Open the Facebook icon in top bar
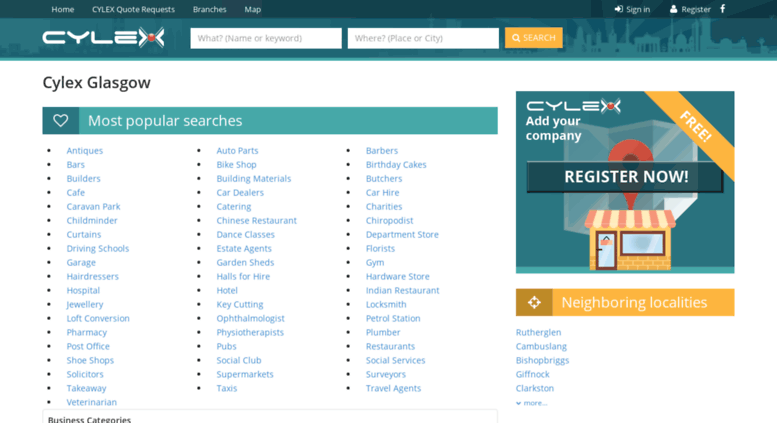Image resolution: width=777 pixels, height=423 pixels. (x=722, y=9)
